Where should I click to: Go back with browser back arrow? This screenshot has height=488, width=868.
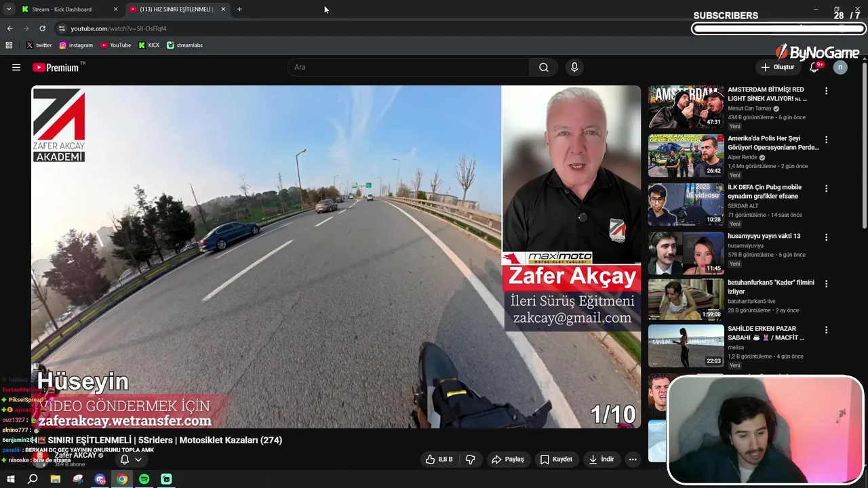9,28
